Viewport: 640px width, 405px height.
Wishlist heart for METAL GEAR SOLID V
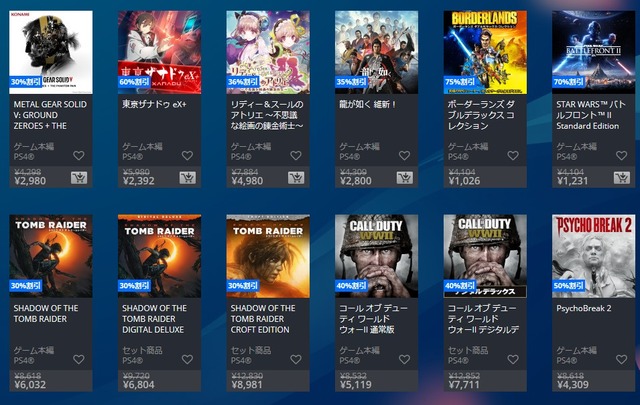point(79,155)
